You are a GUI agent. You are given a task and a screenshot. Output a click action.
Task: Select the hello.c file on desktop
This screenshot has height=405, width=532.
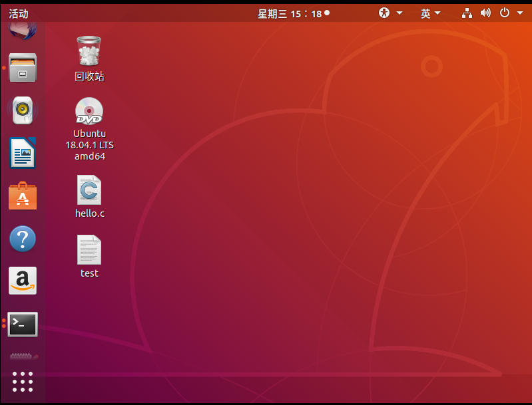[x=89, y=190]
